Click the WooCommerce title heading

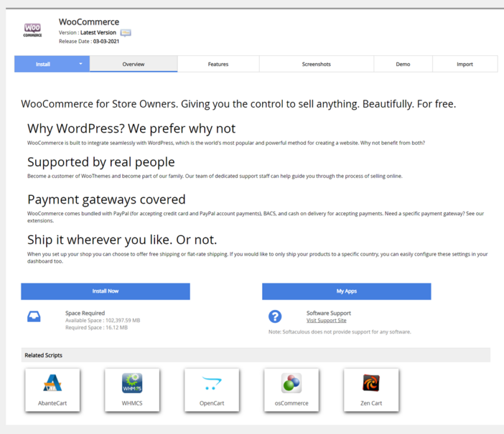pyautogui.click(x=89, y=22)
